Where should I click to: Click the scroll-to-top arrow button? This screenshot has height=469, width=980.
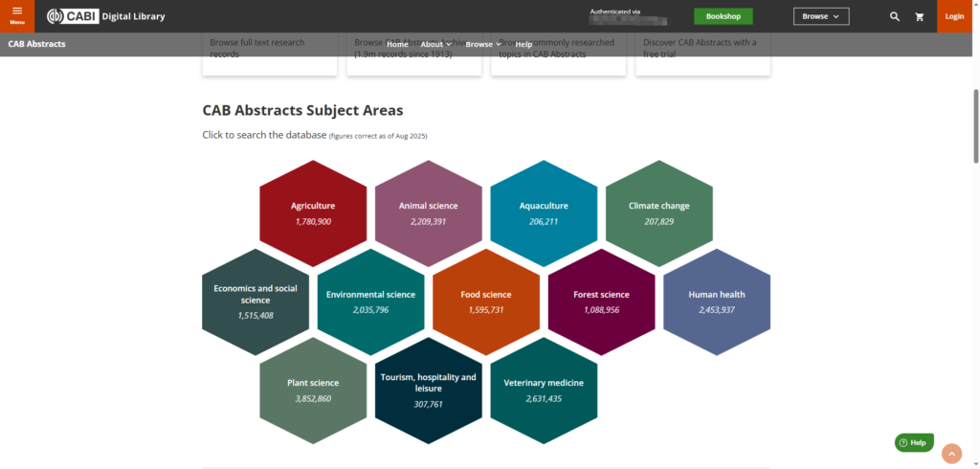pyautogui.click(x=951, y=454)
